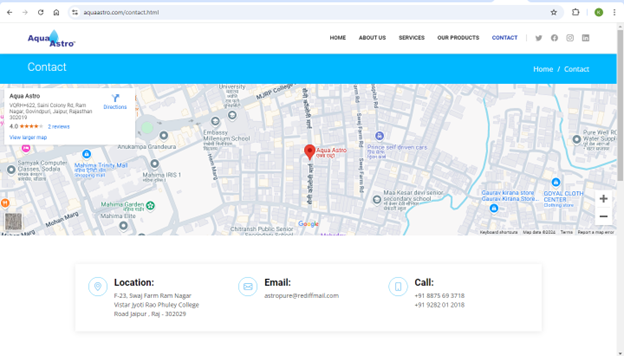Image resolution: width=629 pixels, height=364 pixels.
Task: Click the Aqua Astro logo
Action: [x=51, y=39]
